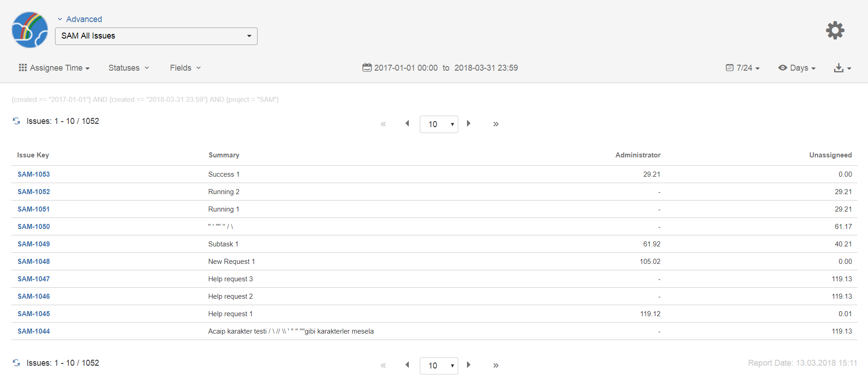Image resolution: width=868 pixels, height=385 pixels.
Task: Go to next page using top arrow
Action: pyautogui.click(x=468, y=123)
